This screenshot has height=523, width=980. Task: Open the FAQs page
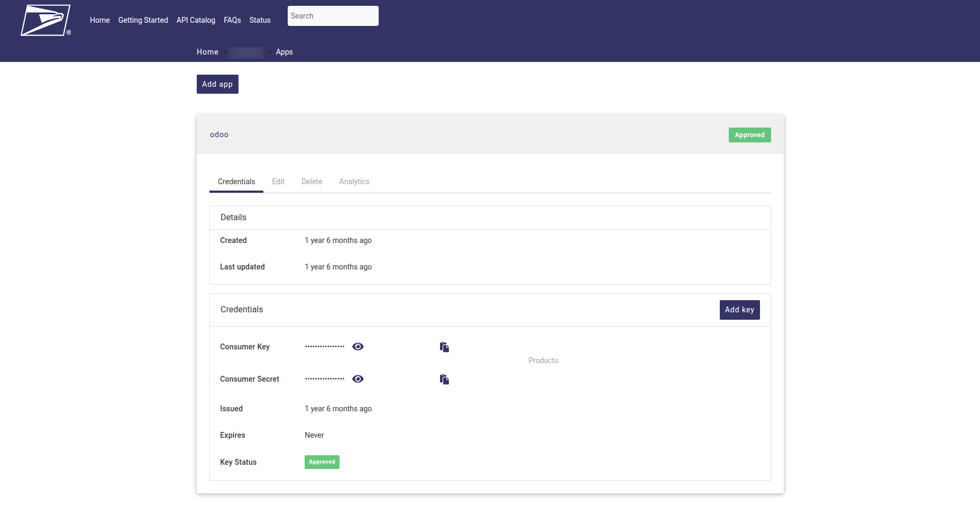click(232, 20)
